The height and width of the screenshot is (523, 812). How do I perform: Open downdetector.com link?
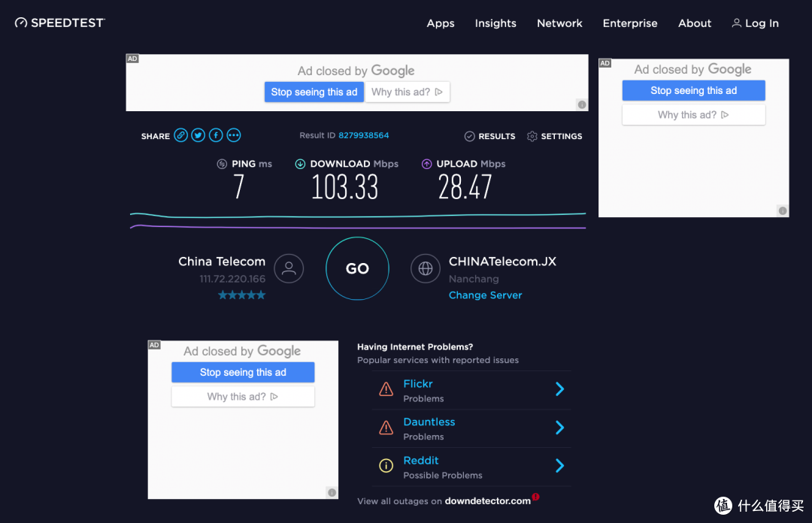coord(487,501)
